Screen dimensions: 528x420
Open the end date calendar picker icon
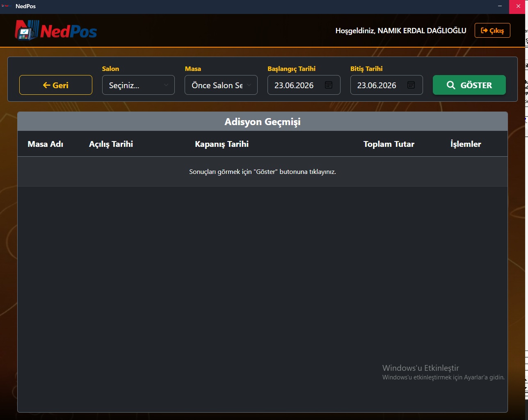[x=411, y=85]
